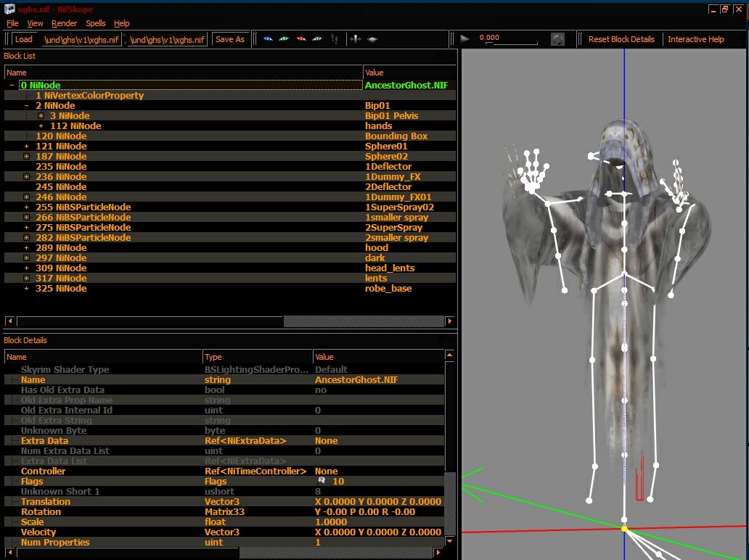Screen dimensions: 749x560
Task: Click the Block List Name column header
Action: click(x=184, y=73)
